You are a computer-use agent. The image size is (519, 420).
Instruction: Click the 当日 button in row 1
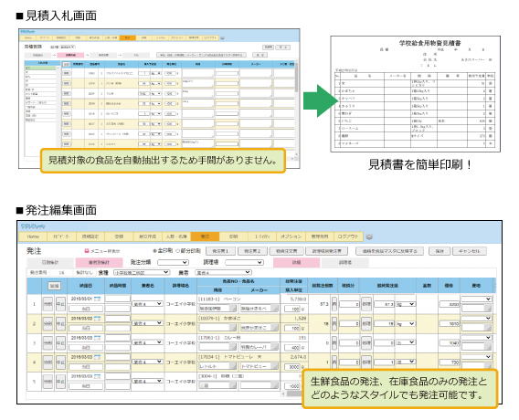click(x=86, y=309)
